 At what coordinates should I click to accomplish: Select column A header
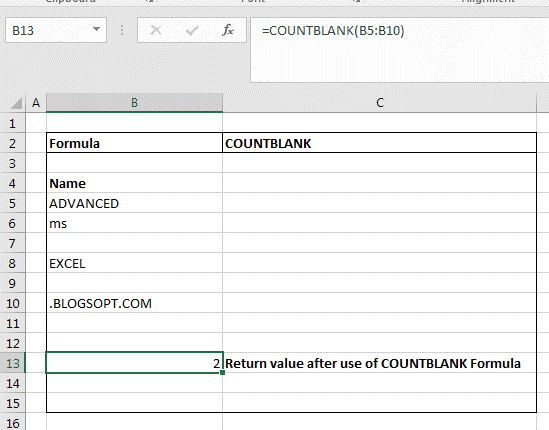pos(36,103)
